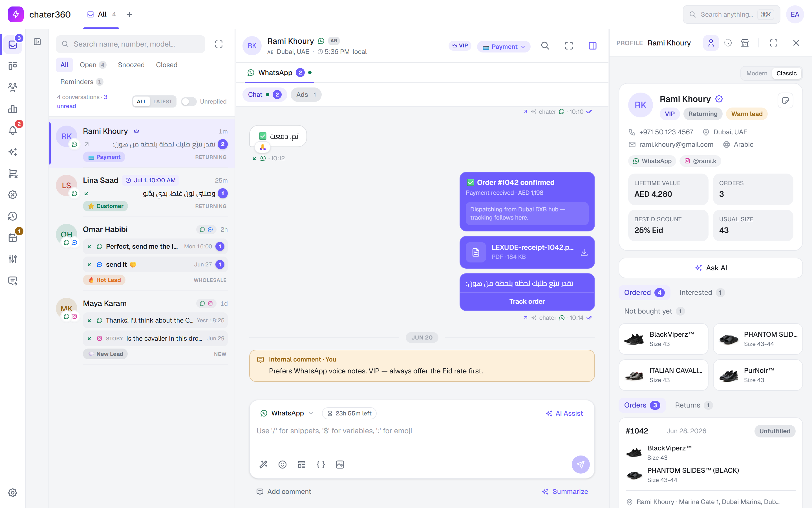812x508 pixels.
Task: Select the profile person icon tab
Action: point(711,43)
